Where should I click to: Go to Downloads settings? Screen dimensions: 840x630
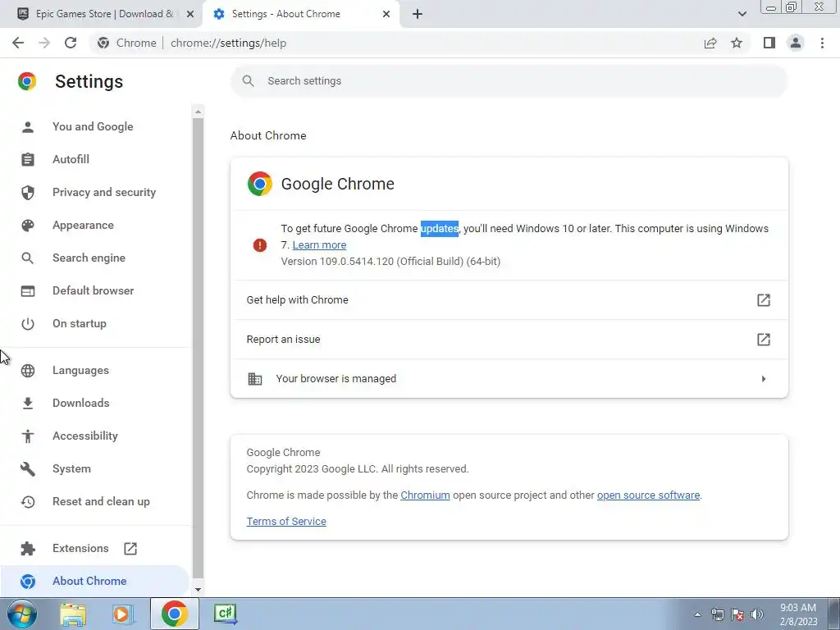81,403
